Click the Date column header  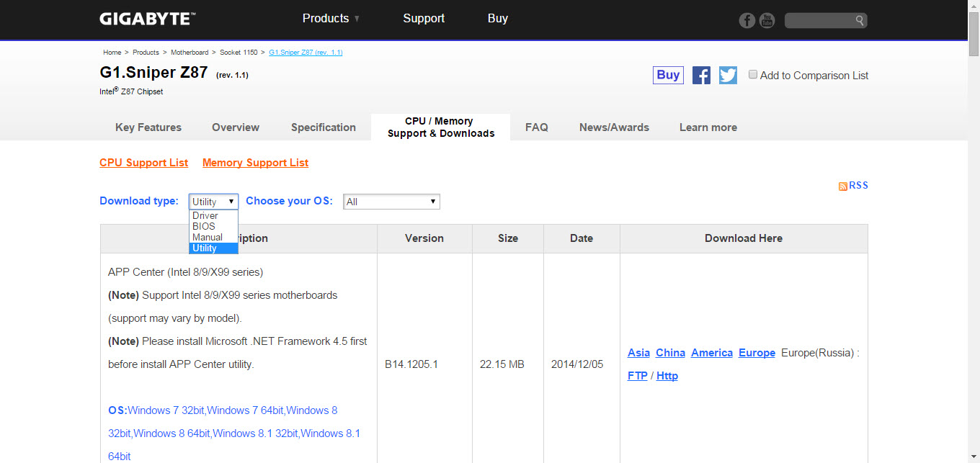click(x=582, y=238)
